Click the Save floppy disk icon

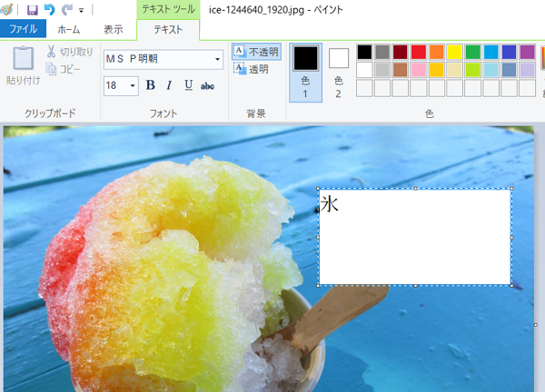[x=33, y=10]
